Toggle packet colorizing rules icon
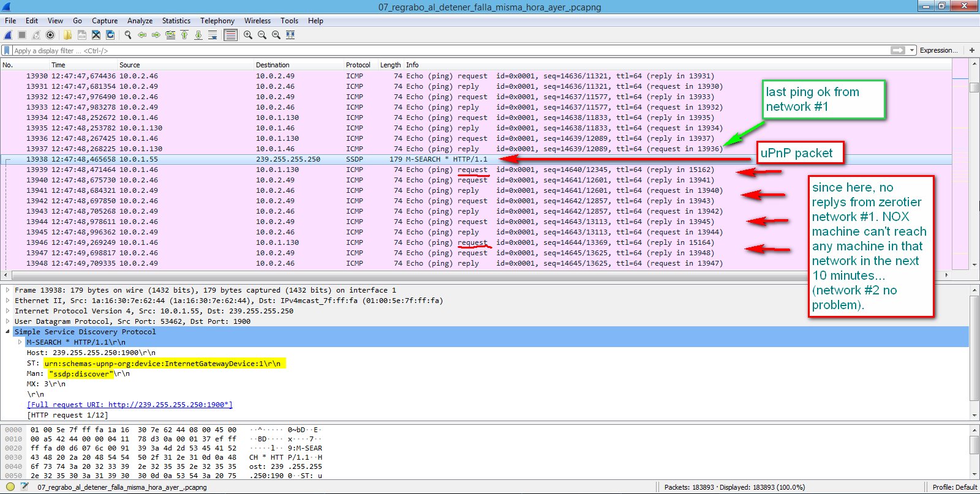The width and height of the screenshot is (980, 494). (x=230, y=35)
